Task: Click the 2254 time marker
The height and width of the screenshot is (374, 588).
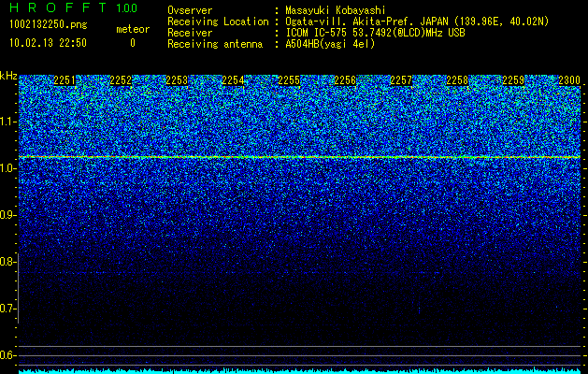Action: [233, 80]
